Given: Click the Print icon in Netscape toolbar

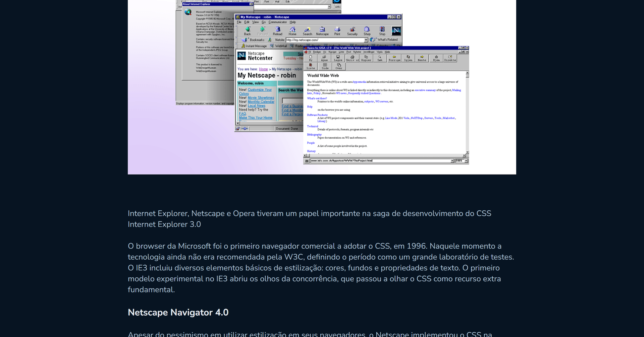Looking at the screenshot, I should click(337, 31).
